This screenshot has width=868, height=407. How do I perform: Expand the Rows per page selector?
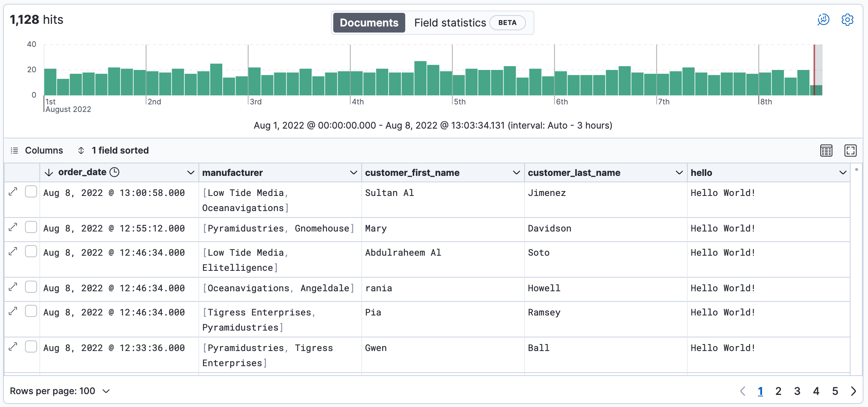click(59, 391)
